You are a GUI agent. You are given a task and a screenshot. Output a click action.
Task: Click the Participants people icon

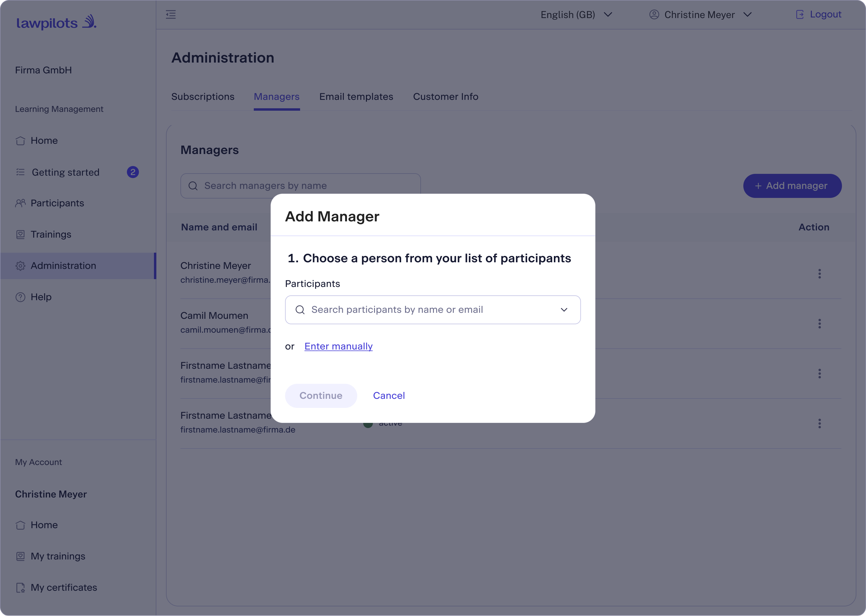[20, 203]
